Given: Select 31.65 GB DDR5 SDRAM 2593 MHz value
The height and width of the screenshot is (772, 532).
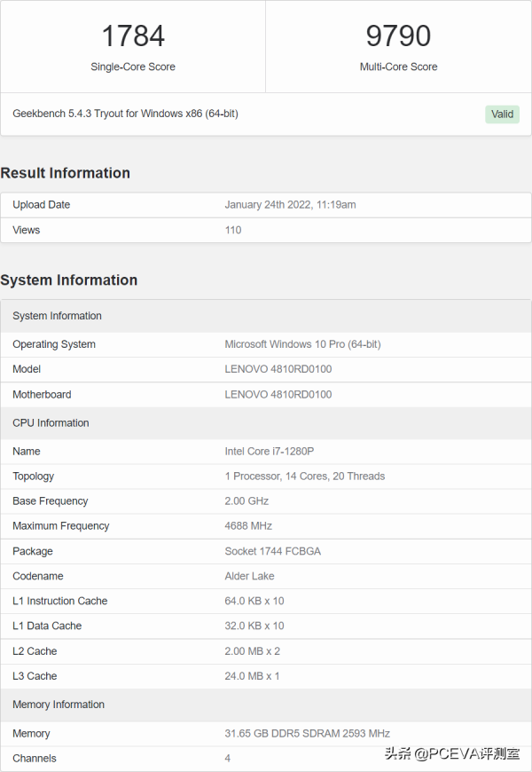Looking at the screenshot, I should pyautogui.click(x=307, y=734).
